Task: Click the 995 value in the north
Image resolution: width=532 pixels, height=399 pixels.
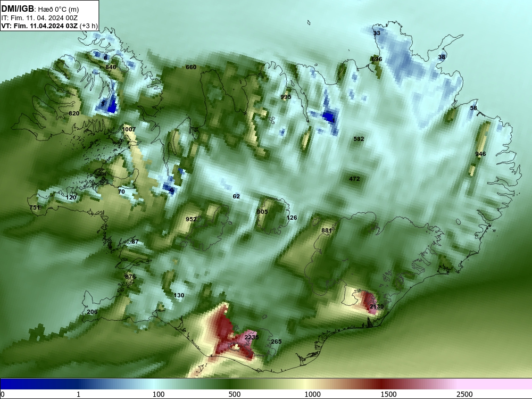Action: 286,97
